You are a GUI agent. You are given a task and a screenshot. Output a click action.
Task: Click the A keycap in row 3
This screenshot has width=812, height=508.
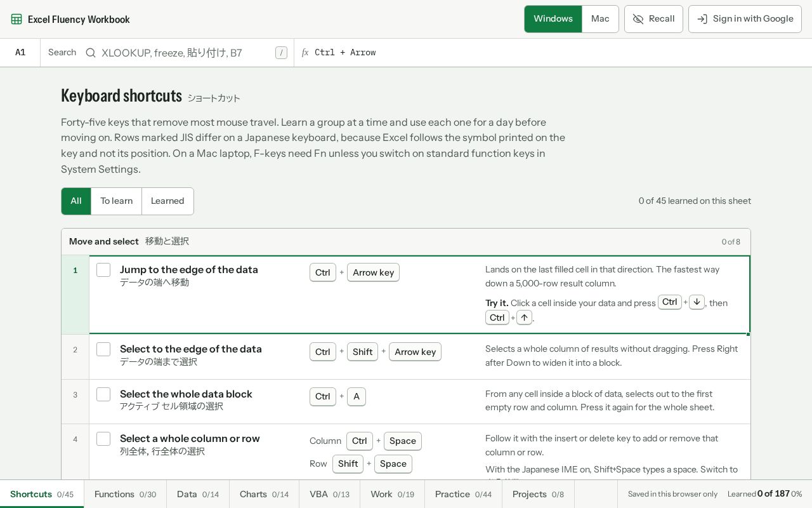pos(357,397)
